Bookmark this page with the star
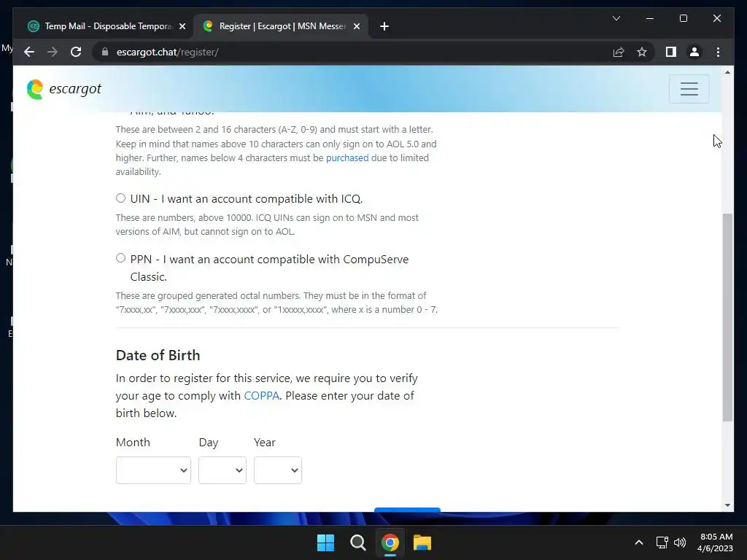Viewport: 747px width, 560px height. [642, 52]
